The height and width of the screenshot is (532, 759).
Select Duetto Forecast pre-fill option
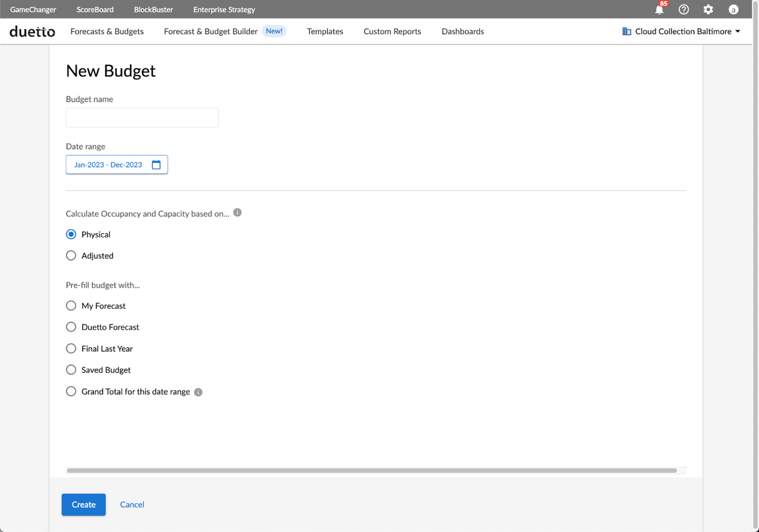71,327
